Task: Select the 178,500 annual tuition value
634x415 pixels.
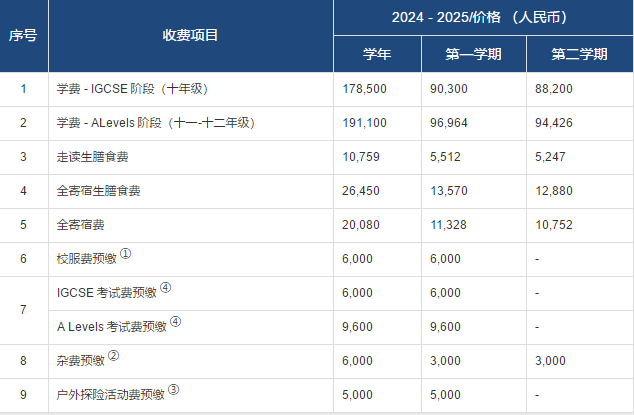Action: click(364, 89)
